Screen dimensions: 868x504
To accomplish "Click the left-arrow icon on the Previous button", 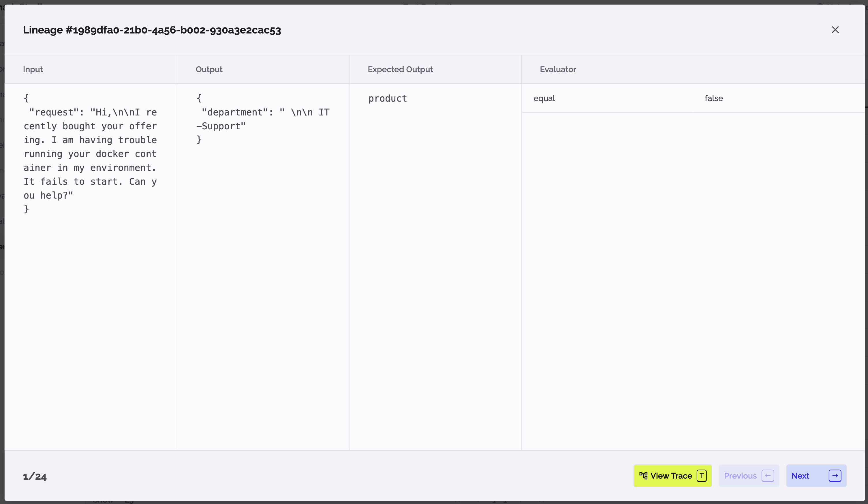I will click(x=767, y=476).
